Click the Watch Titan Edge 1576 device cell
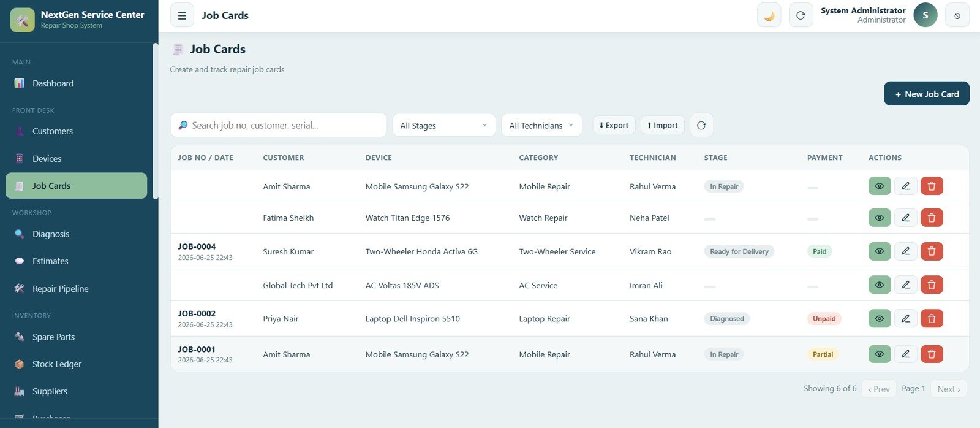Screen dimensions: 980x428 click(x=407, y=218)
